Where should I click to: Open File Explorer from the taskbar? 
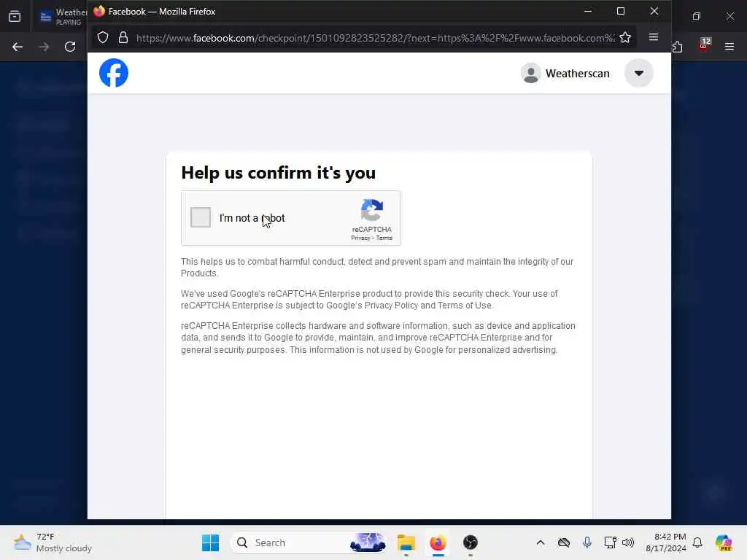point(406,542)
